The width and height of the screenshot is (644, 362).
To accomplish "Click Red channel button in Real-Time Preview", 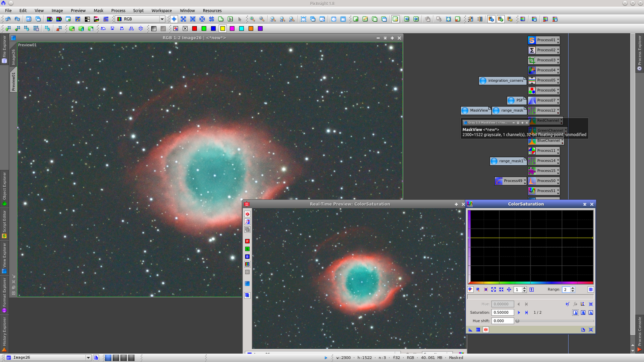I will [x=247, y=241].
